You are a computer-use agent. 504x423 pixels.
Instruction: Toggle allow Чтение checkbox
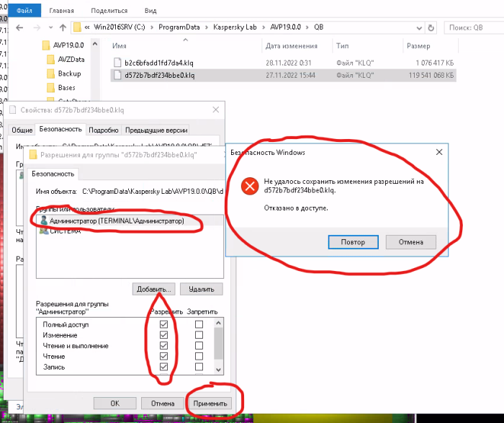point(163,356)
